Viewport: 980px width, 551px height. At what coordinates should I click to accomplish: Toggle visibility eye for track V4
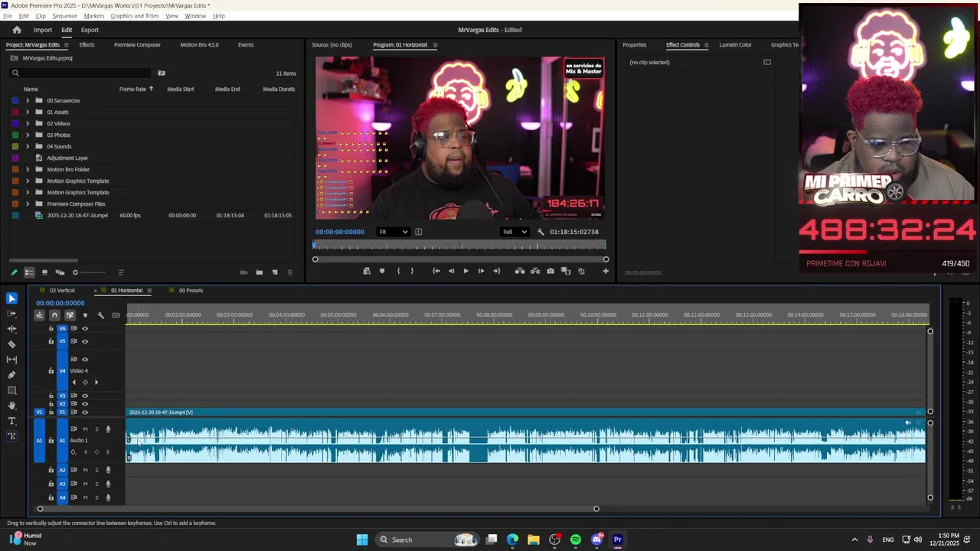click(85, 359)
